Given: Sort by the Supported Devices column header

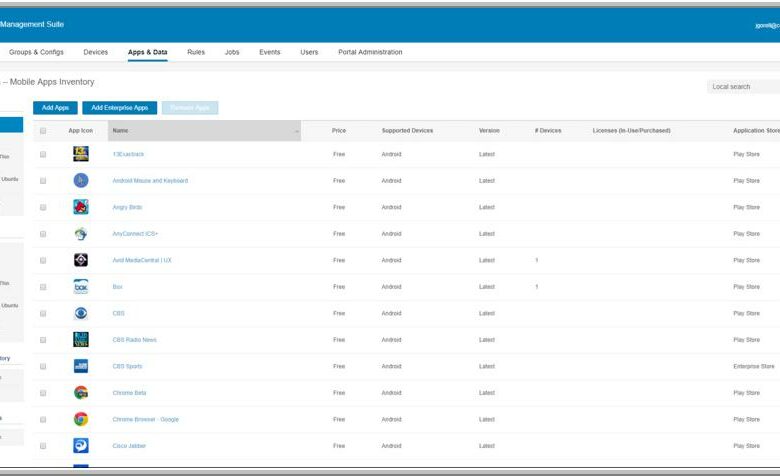Looking at the screenshot, I should coord(407,130).
